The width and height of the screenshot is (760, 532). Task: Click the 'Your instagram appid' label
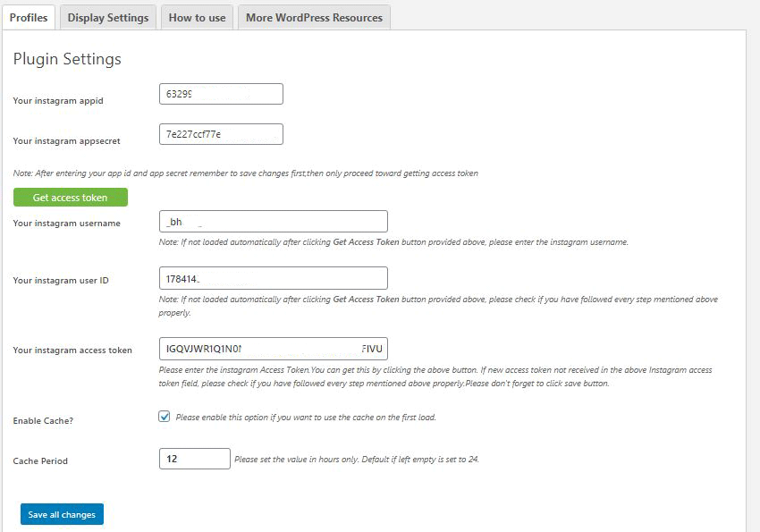point(58,101)
